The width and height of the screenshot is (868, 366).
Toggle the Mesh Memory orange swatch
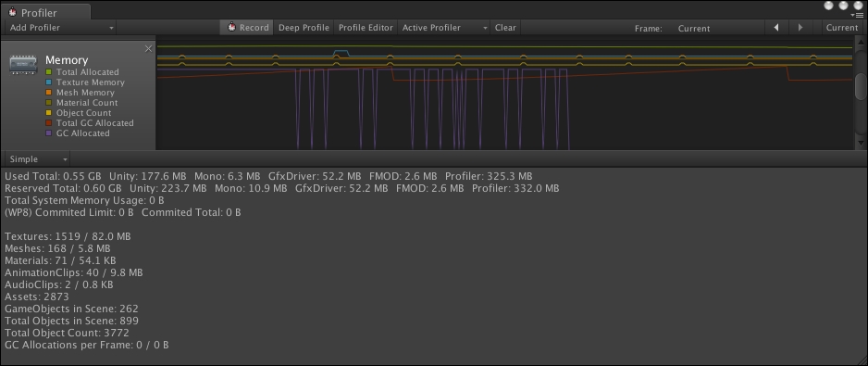[x=49, y=93]
